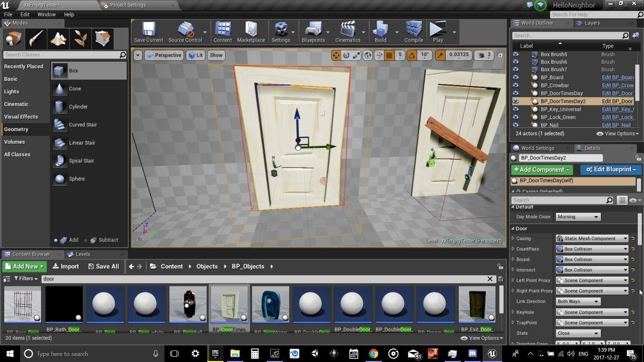Open the Settings toolbar icon
644x362 pixels.
click(281, 32)
